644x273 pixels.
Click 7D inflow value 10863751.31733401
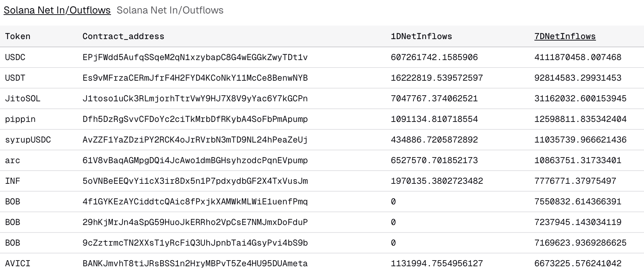578,160
